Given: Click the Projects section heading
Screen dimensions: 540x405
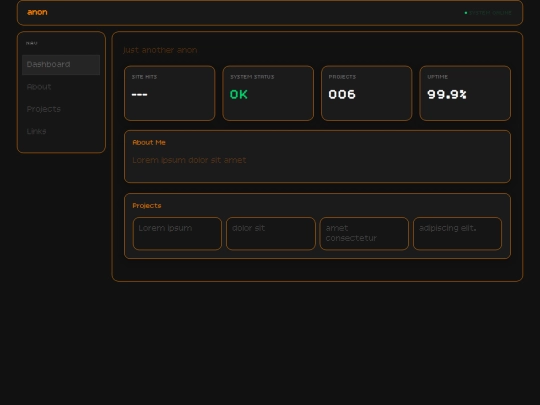Looking at the screenshot, I should [x=147, y=206].
